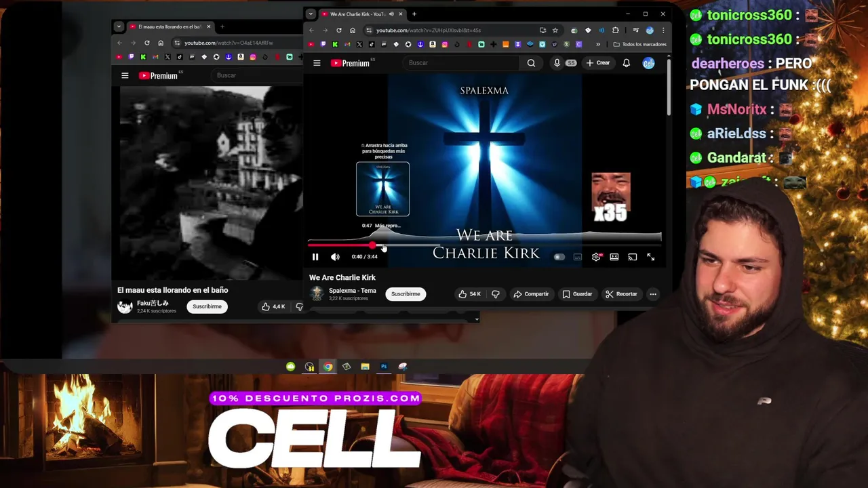Open the Spalexma - Tema channel link
The width and height of the screenshot is (868, 488).
coord(352,291)
